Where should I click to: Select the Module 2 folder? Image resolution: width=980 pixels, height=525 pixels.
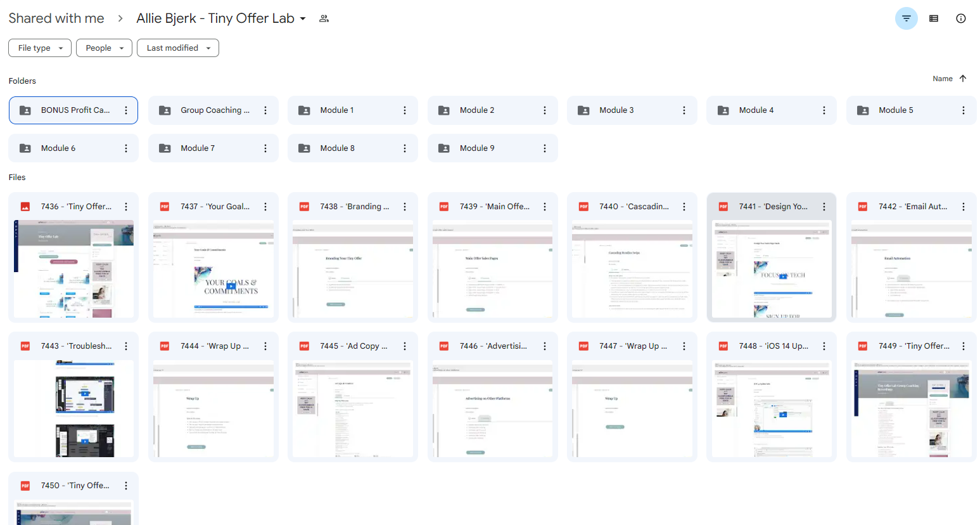tap(493, 110)
